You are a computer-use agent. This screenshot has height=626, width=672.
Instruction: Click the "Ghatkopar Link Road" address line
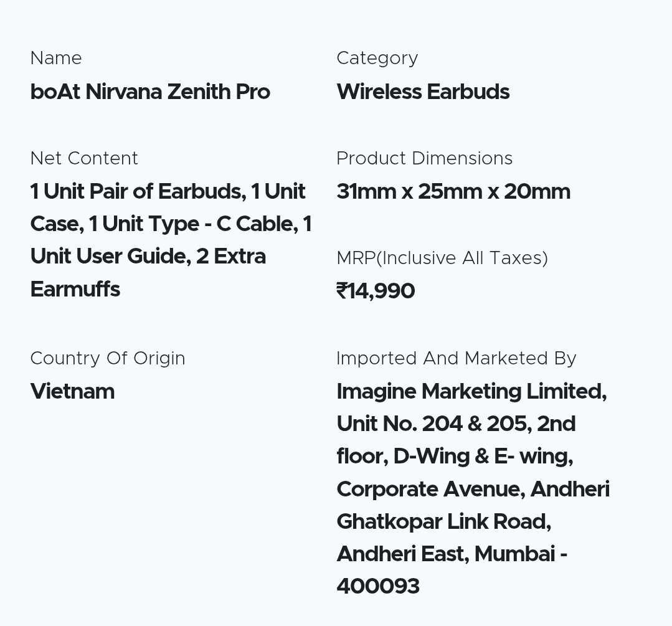coord(443,522)
